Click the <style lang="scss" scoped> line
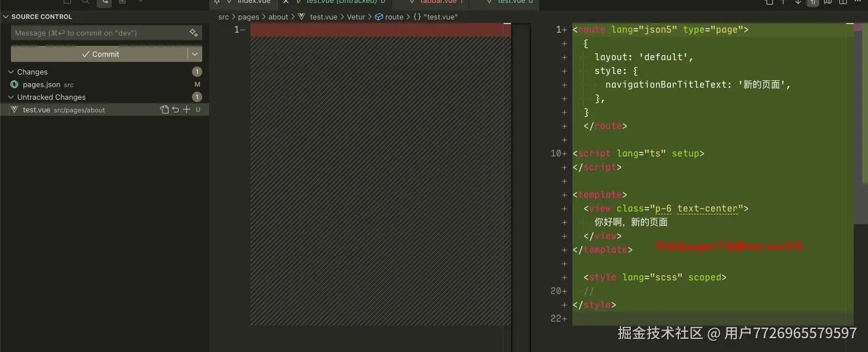 click(x=655, y=277)
